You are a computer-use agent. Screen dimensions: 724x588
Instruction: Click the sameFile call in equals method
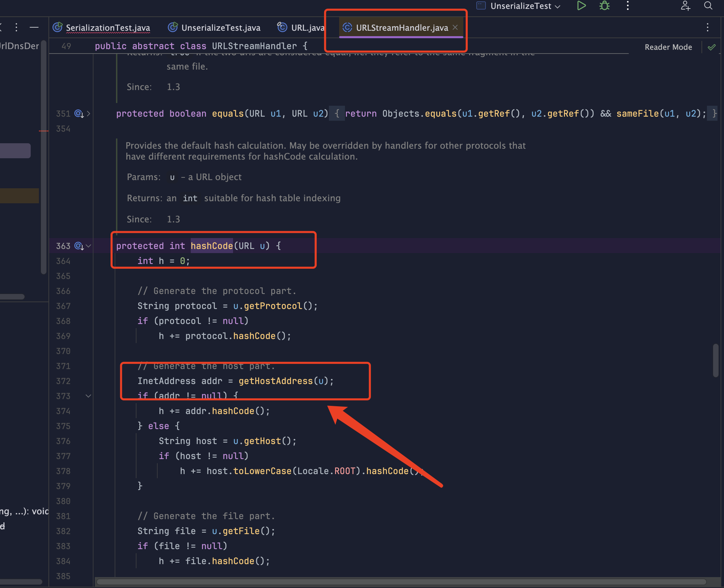(x=638, y=114)
